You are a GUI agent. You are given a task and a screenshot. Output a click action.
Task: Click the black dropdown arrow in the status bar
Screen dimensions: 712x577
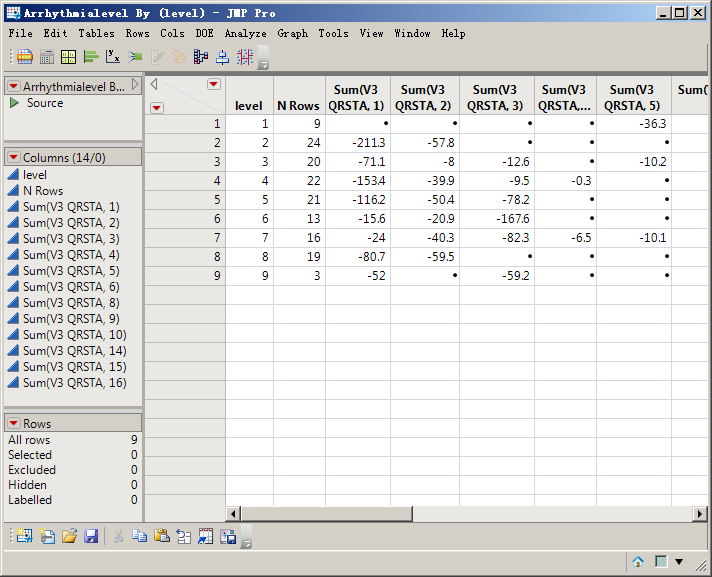pyautogui.click(x=679, y=562)
